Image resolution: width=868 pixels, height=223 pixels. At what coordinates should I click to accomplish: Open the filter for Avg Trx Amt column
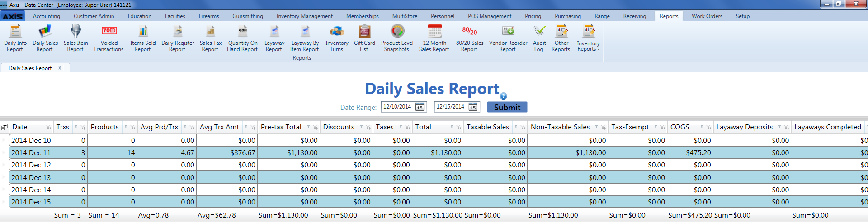[253, 128]
